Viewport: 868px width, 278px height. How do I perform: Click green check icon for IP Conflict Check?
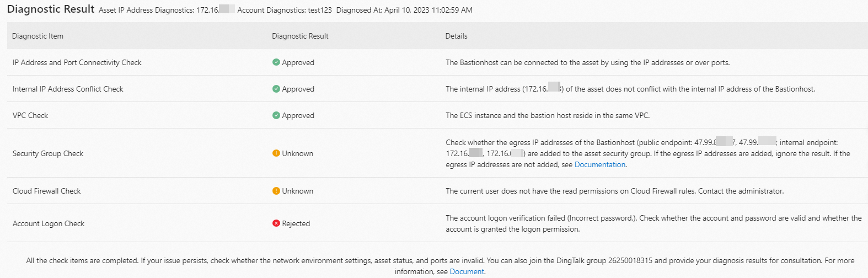coord(276,89)
